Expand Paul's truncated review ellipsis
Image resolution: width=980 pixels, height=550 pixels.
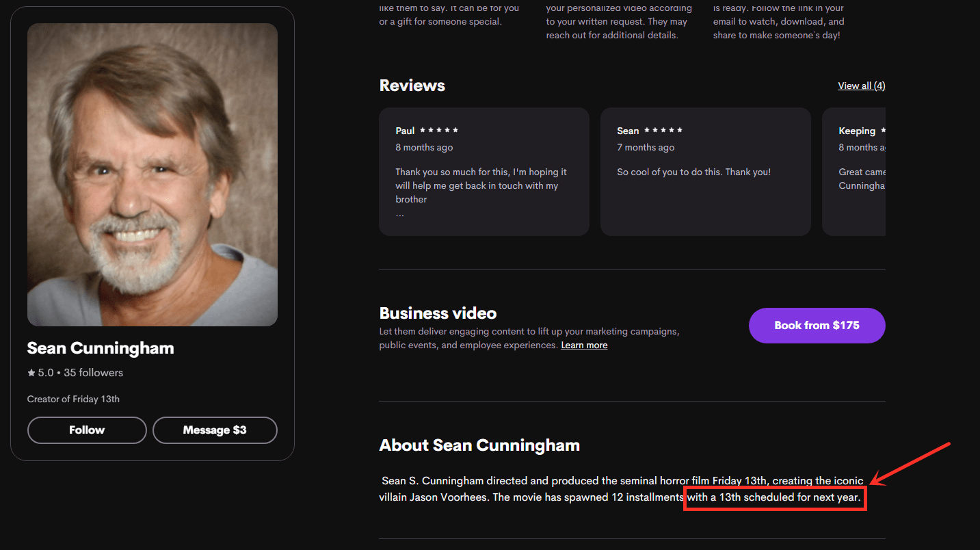399,213
